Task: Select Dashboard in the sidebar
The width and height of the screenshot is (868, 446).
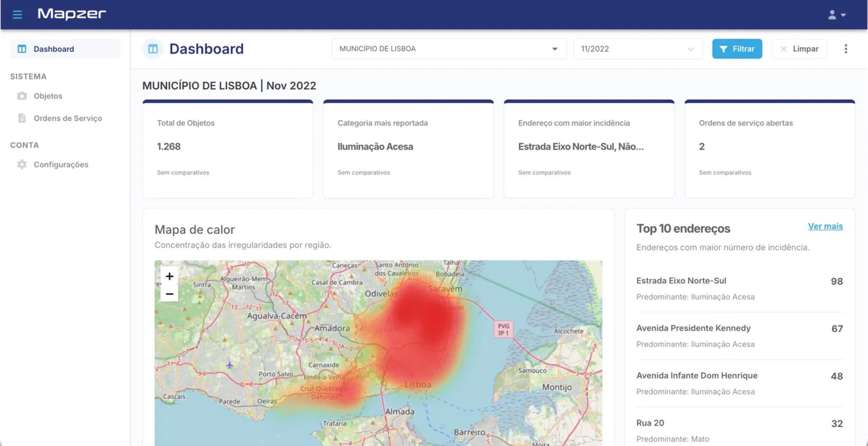Action: coord(65,49)
